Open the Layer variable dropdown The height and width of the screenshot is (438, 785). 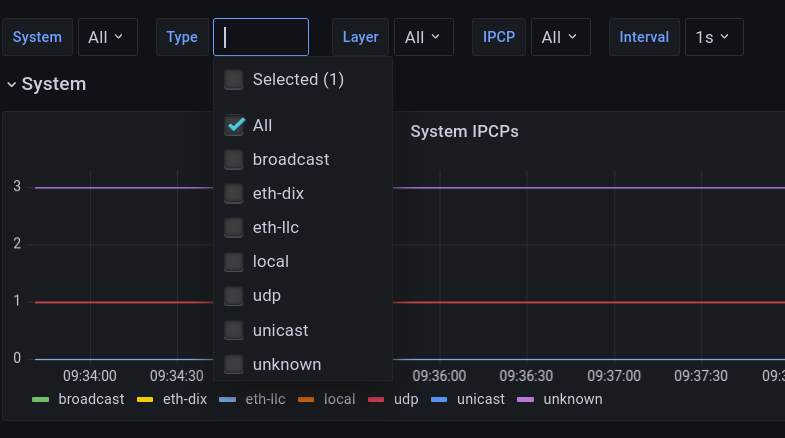tap(423, 37)
